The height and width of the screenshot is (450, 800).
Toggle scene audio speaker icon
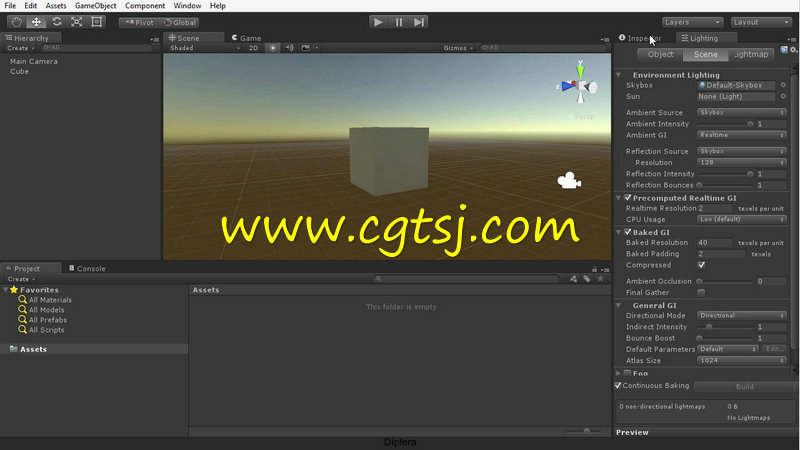coord(289,48)
